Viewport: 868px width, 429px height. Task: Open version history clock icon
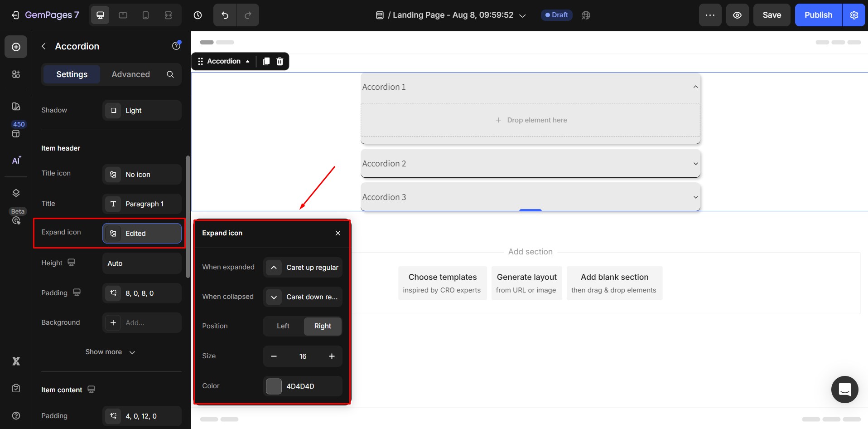[x=198, y=15]
